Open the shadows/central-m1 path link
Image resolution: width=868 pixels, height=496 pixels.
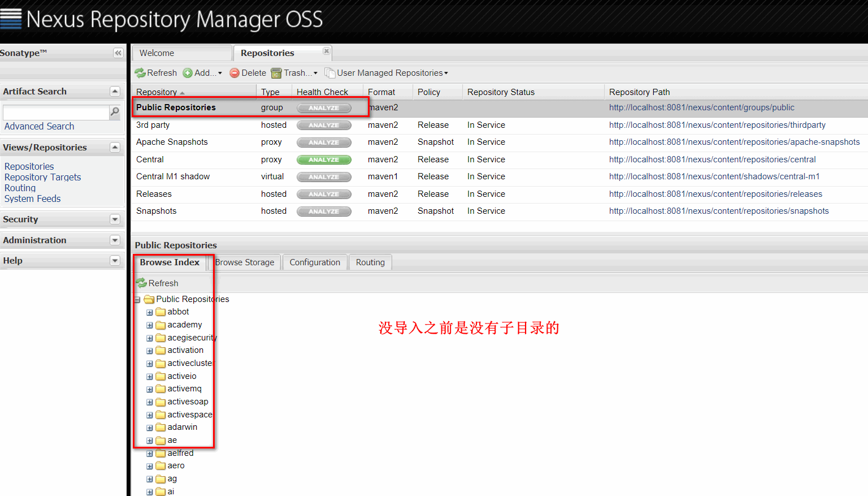714,176
